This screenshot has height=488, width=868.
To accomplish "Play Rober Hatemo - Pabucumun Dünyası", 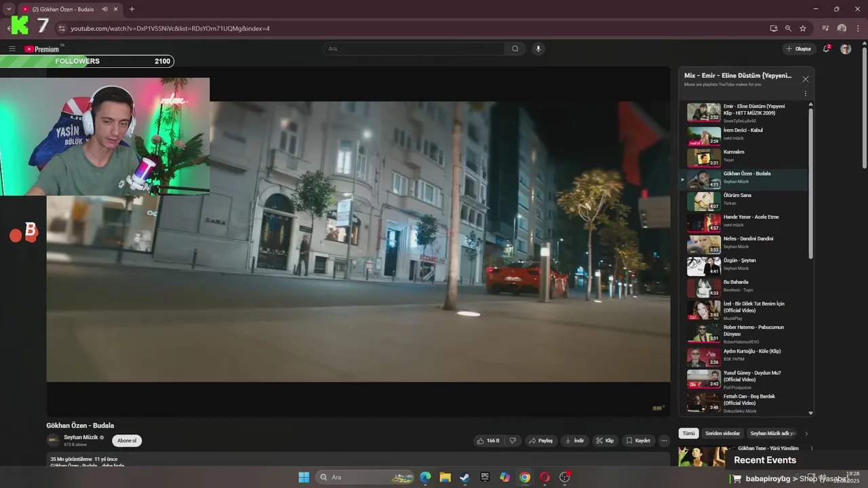I will pos(744,333).
